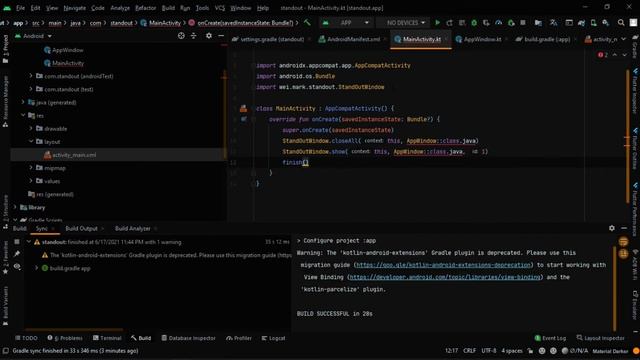Open the SDK Manager icon
The width and height of the screenshot is (640, 360).
tap(606, 23)
